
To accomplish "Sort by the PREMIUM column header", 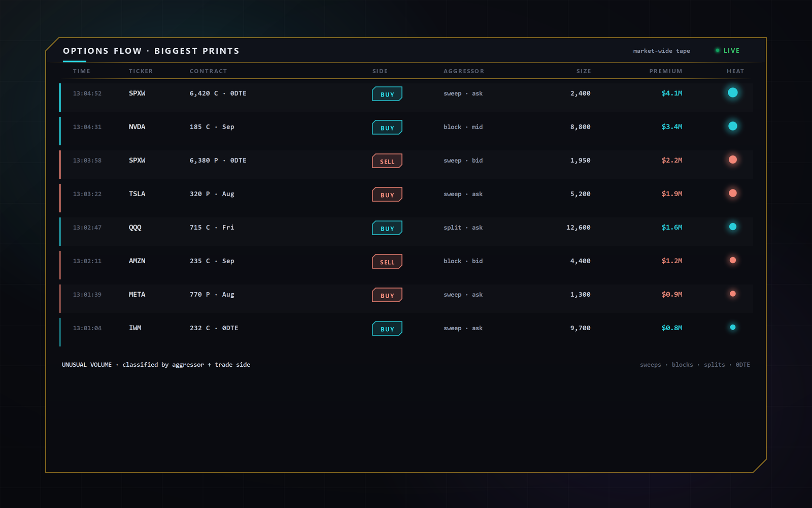I will pyautogui.click(x=666, y=71).
